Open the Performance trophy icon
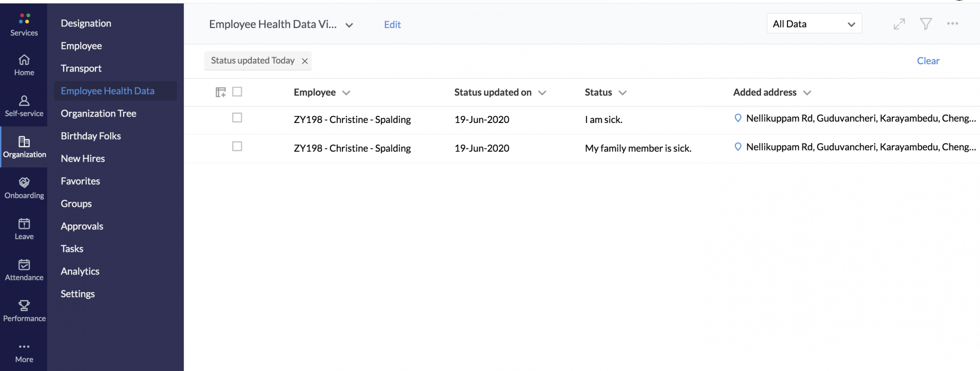Image resolution: width=980 pixels, height=371 pixels. tap(24, 305)
